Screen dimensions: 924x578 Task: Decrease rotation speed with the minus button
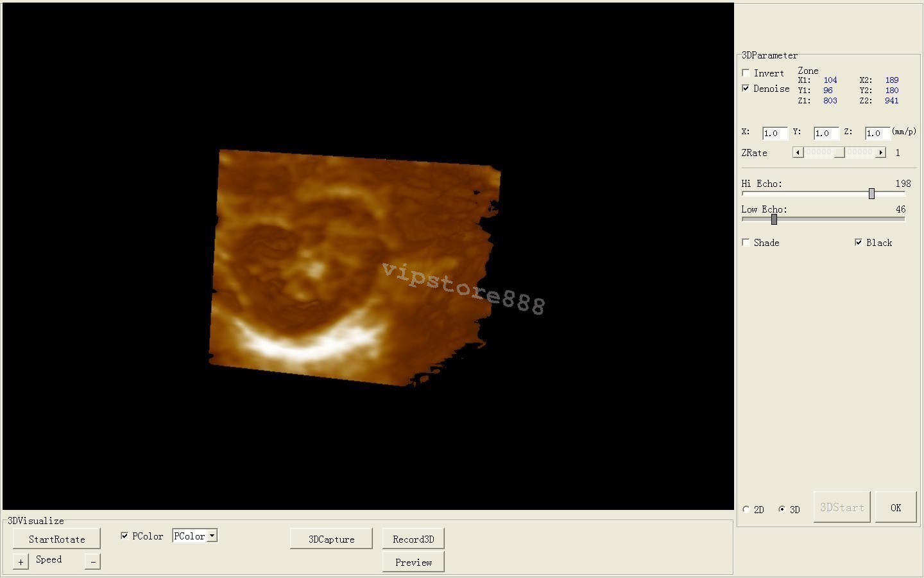pyautogui.click(x=92, y=561)
